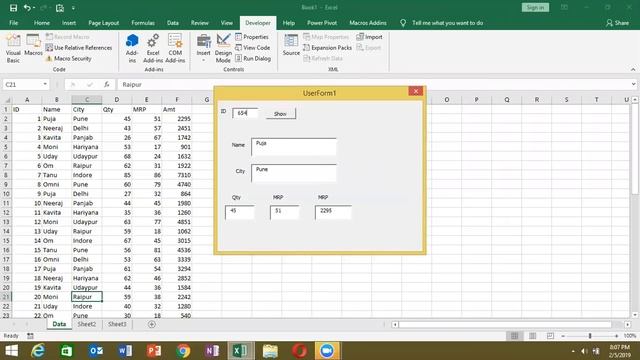Click the Insert Function fx icon
The image size is (640, 360).
107,84
